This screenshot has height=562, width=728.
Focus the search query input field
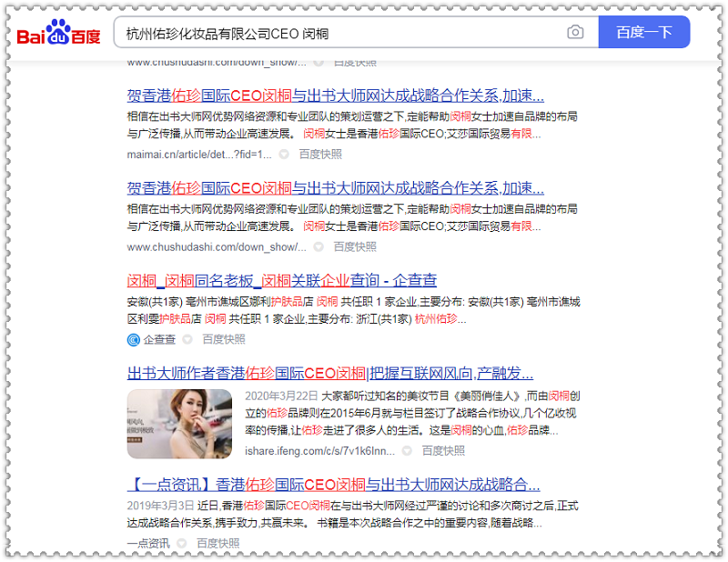[x=337, y=33]
